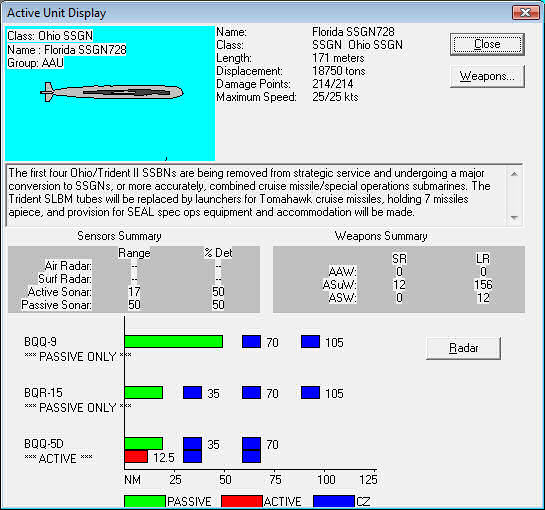Click the unit description text box
The height and width of the screenshot is (510, 545).
coord(264,195)
